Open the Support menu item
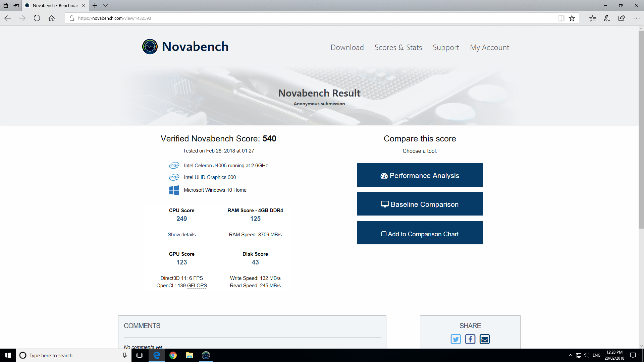 446,47
